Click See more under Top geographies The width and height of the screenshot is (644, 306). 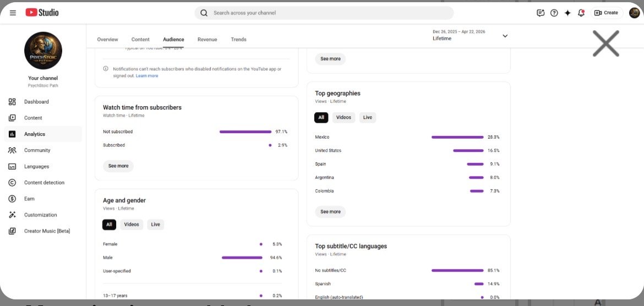point(330,211)
